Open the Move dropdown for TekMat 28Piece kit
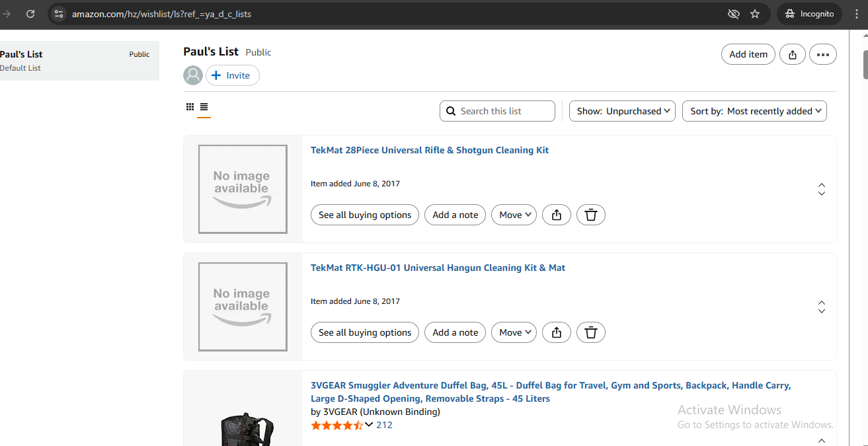This screenshot has height=446, width=868. pyautogui.click(x=514, y=215)
